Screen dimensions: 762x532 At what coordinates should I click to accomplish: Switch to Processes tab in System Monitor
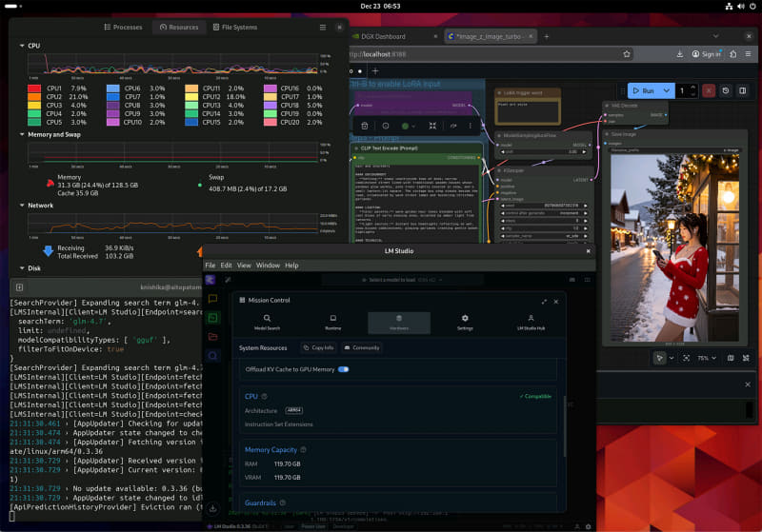pos(123,28)
